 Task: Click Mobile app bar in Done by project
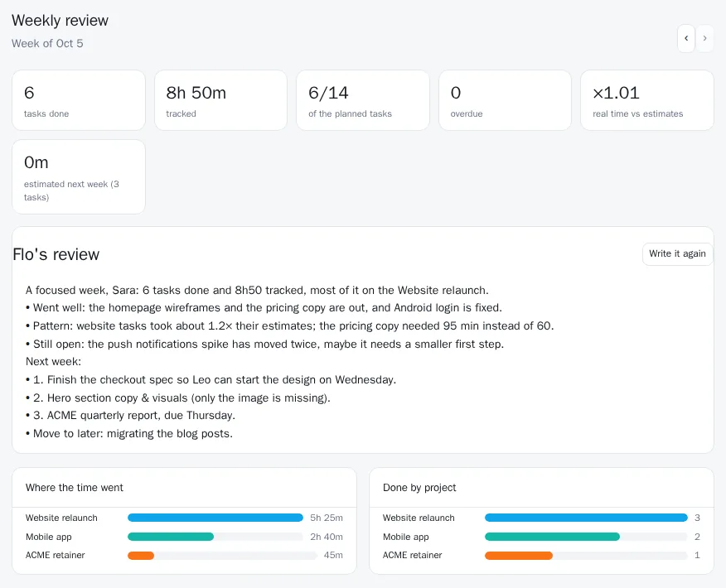click(552, 537)
